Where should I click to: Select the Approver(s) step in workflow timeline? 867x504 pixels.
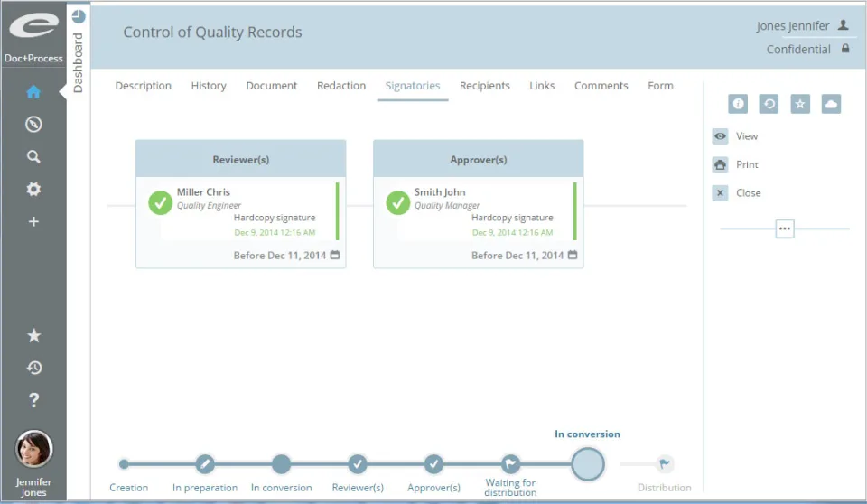pyautogui.click(x=433, y=464)
